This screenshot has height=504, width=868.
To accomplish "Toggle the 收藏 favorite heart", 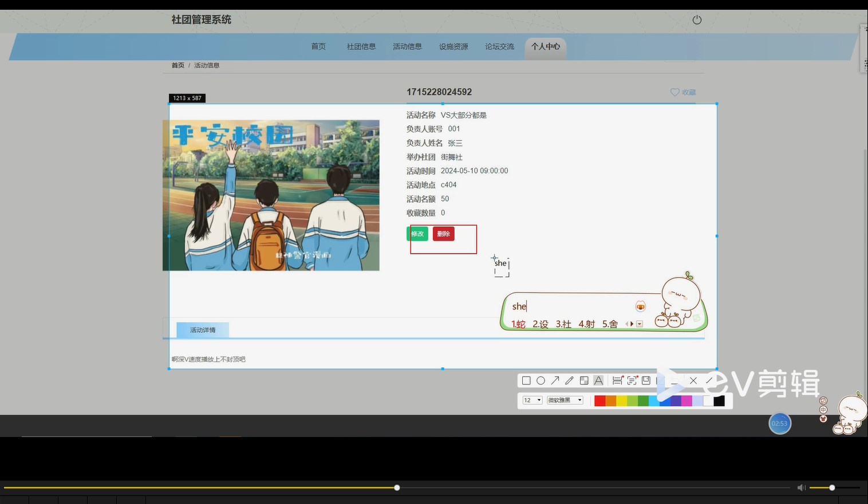I will [x=682, y=92].
